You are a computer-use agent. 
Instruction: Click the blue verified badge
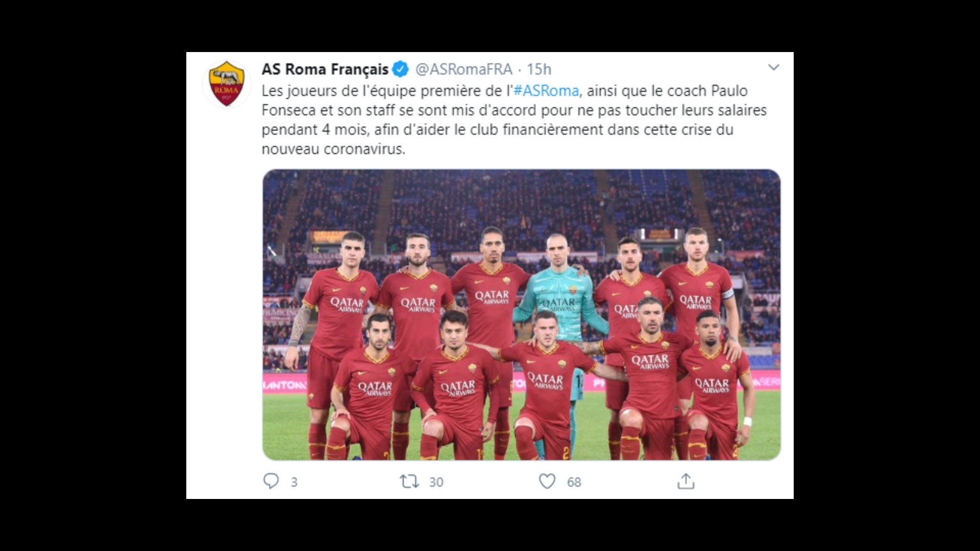401,69
